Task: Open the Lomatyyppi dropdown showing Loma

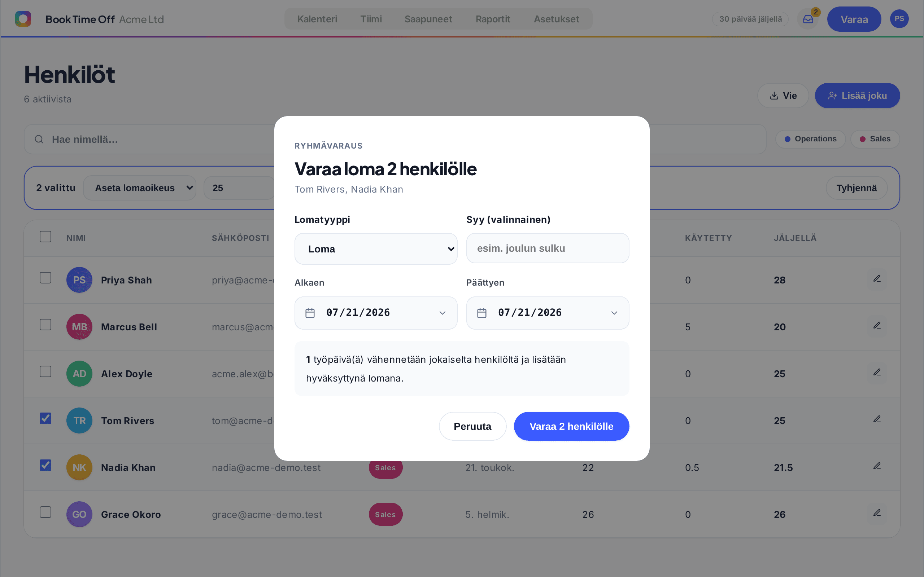Action: (x=376, y=249)
